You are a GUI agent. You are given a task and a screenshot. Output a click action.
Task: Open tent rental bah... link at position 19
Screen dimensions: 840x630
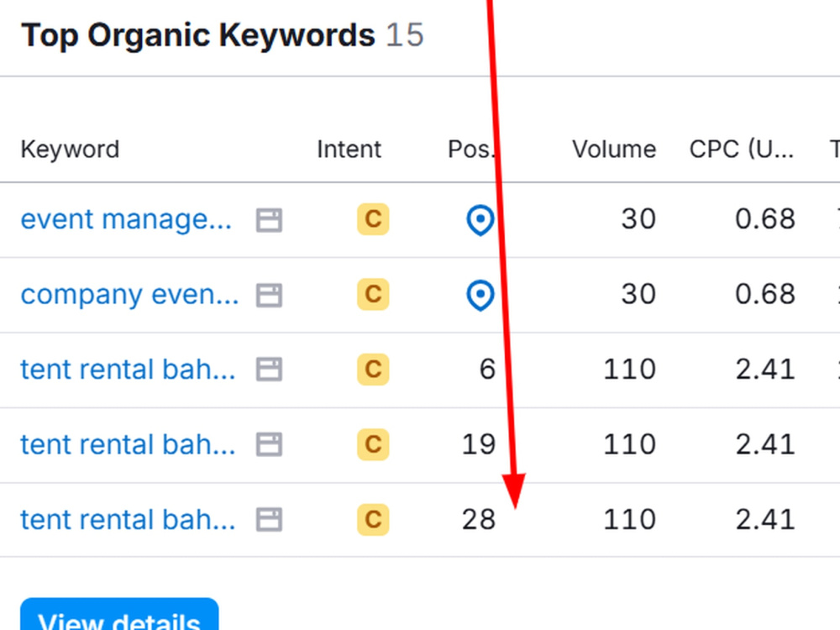pos(128,444)
